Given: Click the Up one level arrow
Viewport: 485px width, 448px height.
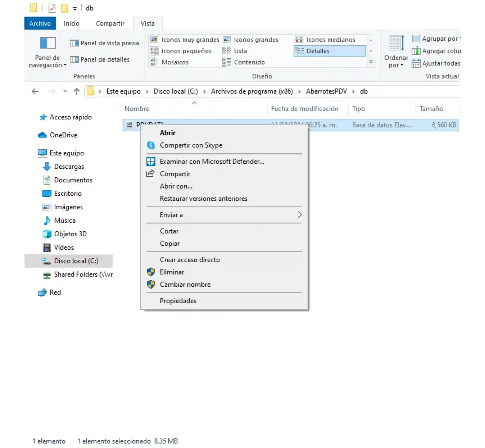Looking at the screenshot, I should click(77, 92).
